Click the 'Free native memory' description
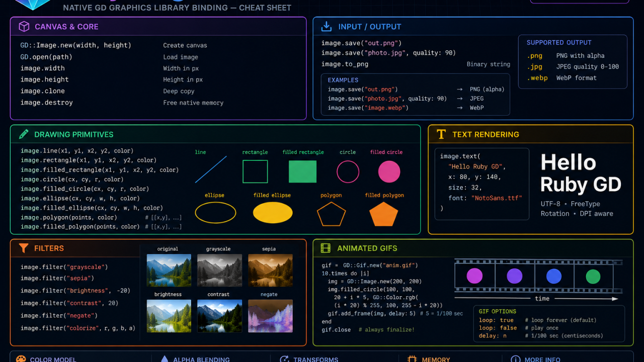This screenshot has width=644, height=362. (193, 103)
